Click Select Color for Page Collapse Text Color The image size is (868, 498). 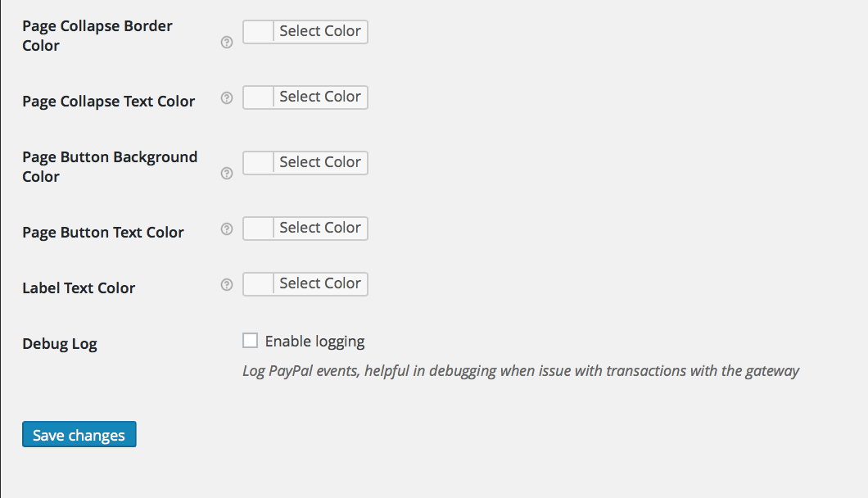click(x=319, y=97)
